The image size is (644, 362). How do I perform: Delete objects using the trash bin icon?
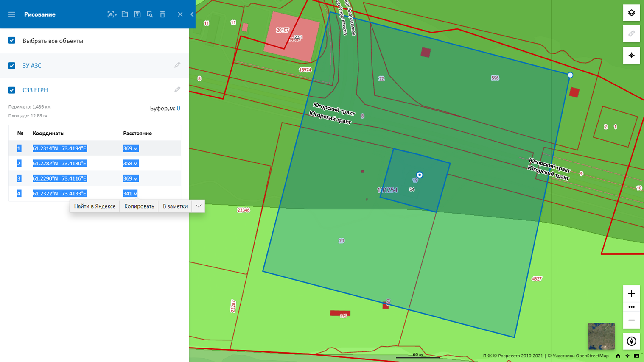coord(162,14)
